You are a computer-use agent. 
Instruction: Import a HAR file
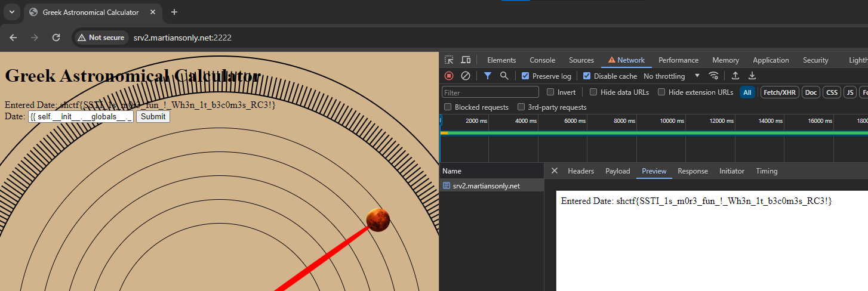735,76
